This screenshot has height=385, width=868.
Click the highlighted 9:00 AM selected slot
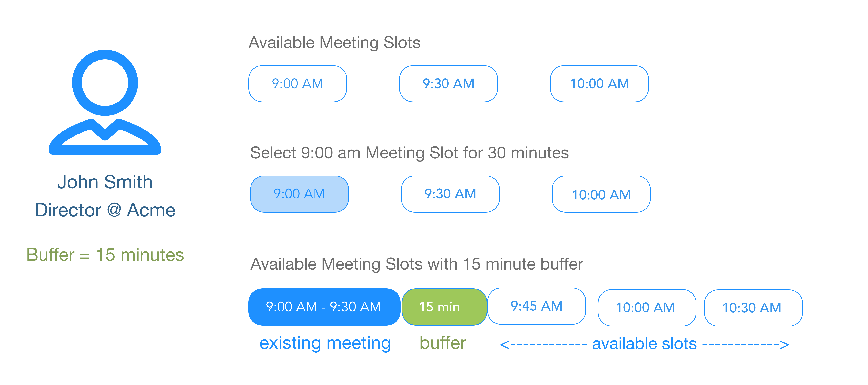pos(299,194)
